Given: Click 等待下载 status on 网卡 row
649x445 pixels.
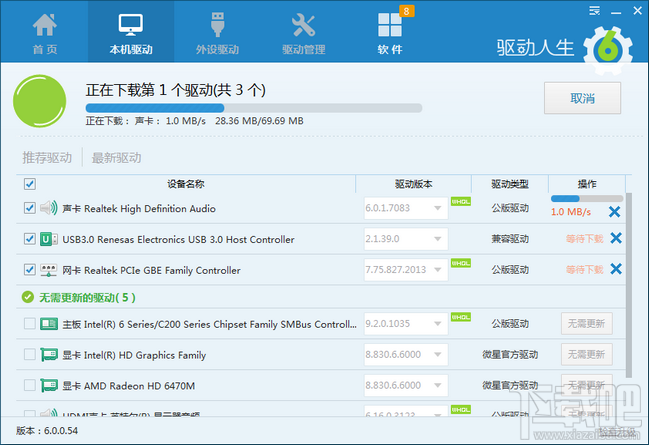Looking at the screenshot, I should (584, 270).
